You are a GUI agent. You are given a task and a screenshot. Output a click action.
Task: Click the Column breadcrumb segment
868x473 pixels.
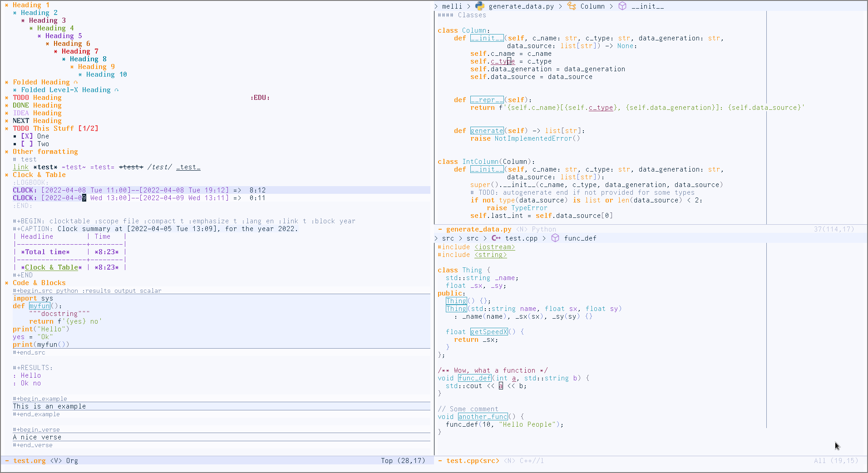coord(592,6)
